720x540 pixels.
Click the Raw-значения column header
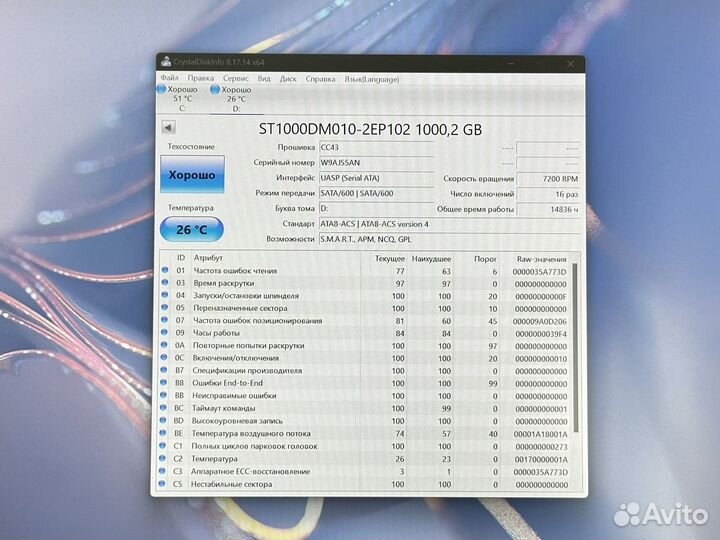(x=541, y=259)
